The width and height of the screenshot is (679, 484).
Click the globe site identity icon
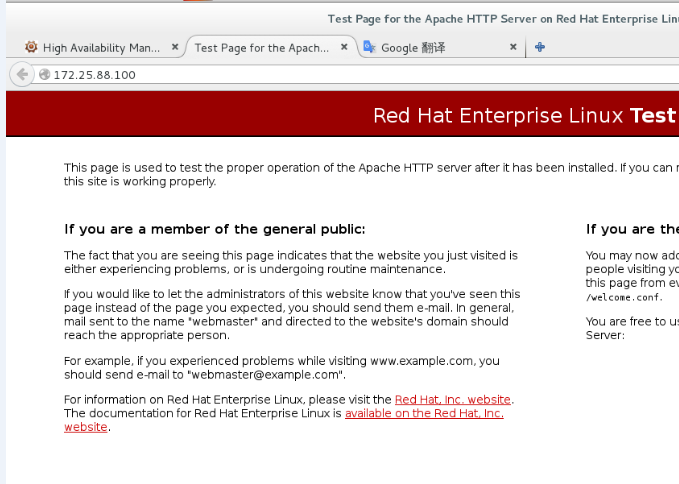click(44, 74)
